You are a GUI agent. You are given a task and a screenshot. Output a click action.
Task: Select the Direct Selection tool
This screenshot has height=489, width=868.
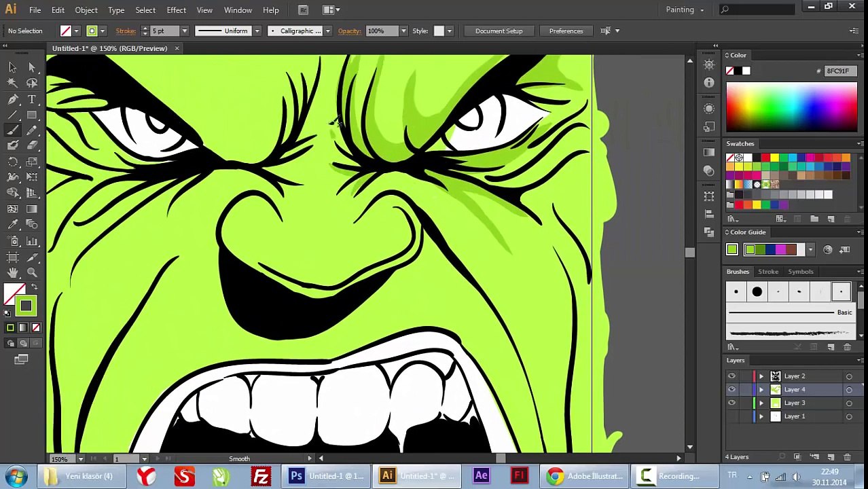point(32,67)
